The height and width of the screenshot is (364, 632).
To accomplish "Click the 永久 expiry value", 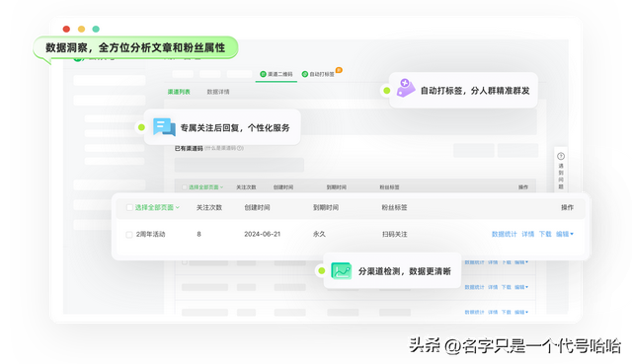I will coord(319,235).
